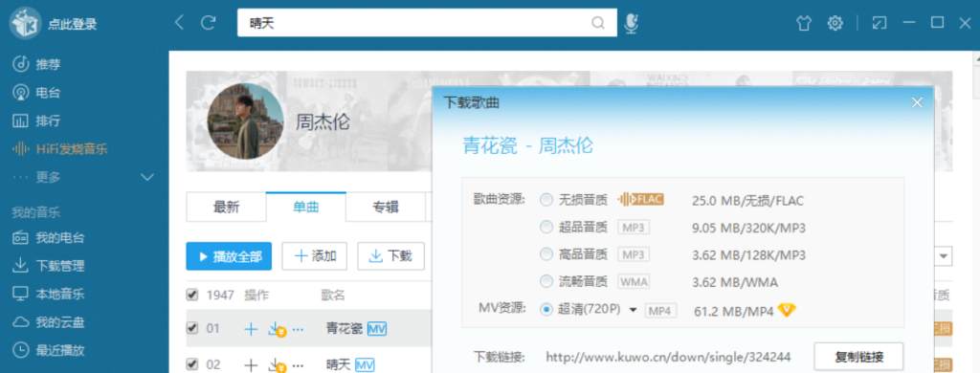Image resolution: width=980 pixels, height=373 pixels.
Task: Switch to mini mode icon
Action: [x=880, y=24]
